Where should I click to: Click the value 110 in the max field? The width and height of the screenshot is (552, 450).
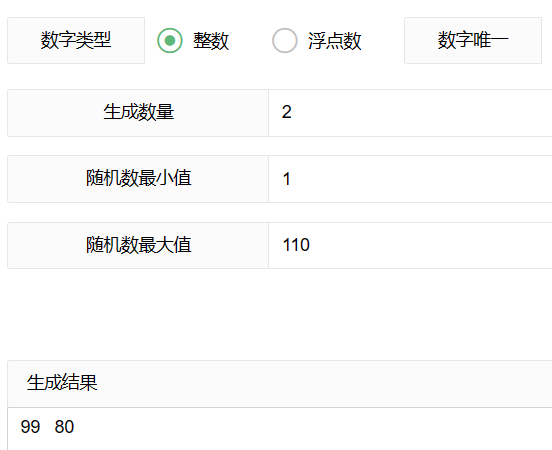296,245
